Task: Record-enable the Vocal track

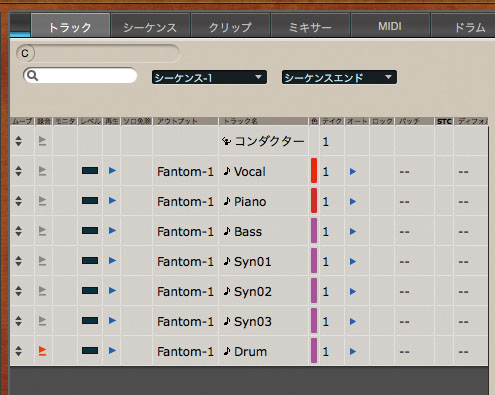Action: pyautogui.click(x=42, y=171)
